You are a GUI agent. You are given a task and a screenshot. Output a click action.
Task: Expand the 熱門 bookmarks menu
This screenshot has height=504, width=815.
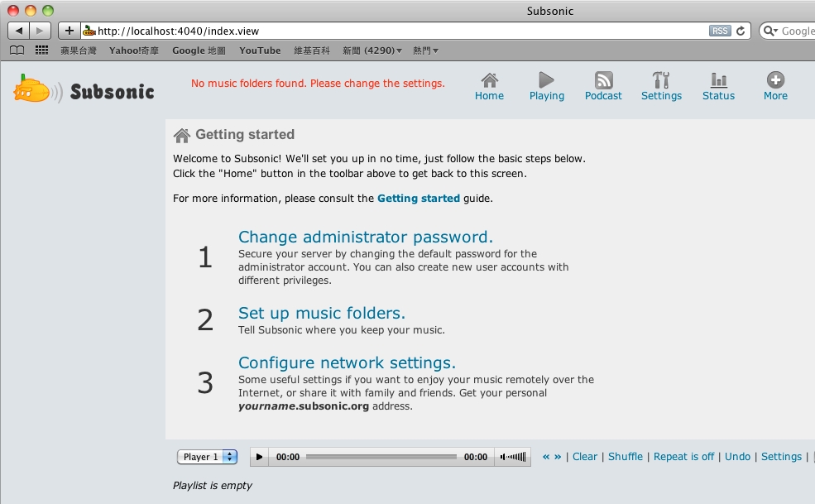[x=425, y=50]
